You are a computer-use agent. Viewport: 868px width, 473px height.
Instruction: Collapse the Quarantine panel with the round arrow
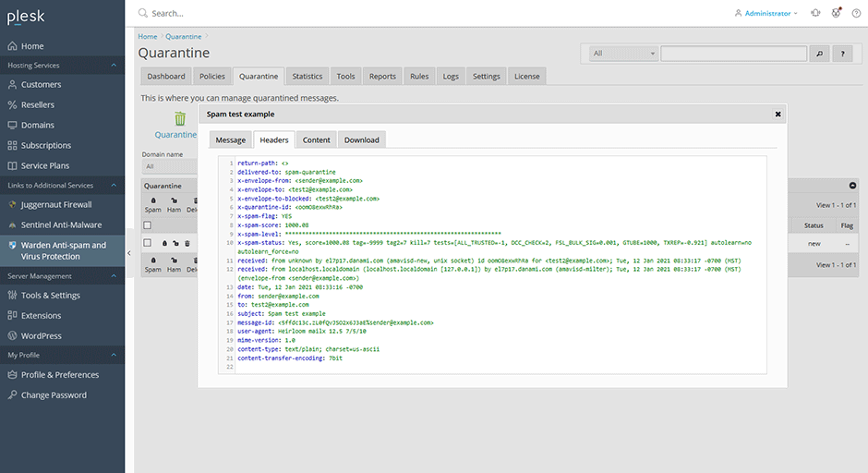click(852, 186)
